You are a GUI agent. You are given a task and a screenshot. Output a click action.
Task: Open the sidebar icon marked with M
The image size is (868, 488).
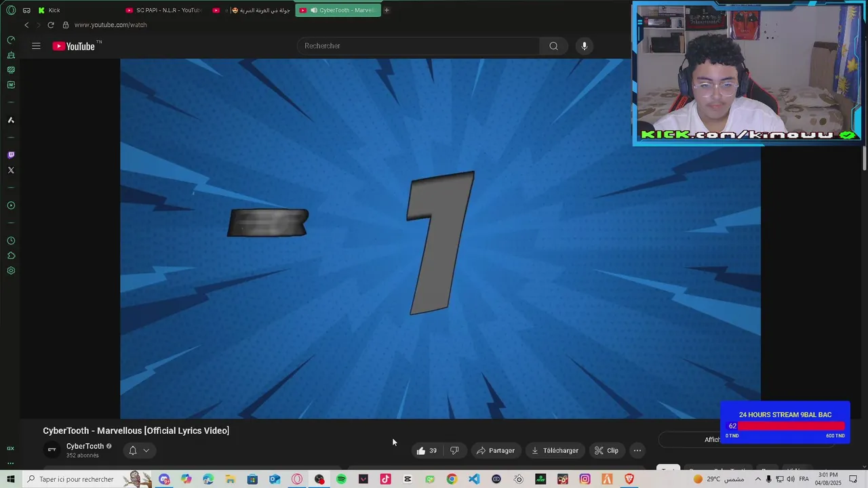click(x=11, y=85)
